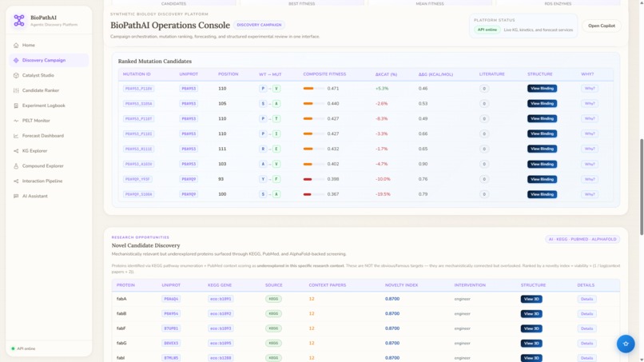Viewport: 644px width, 362px height.
Task: Click the Catalyst Studio sidebar icon
Action: point(16,76)
